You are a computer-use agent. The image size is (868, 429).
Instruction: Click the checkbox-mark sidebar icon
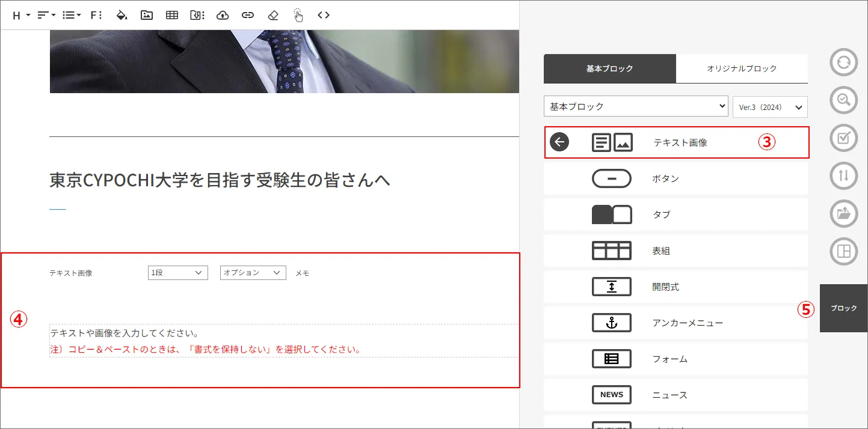pyautogui.click(x=843, y=138)
